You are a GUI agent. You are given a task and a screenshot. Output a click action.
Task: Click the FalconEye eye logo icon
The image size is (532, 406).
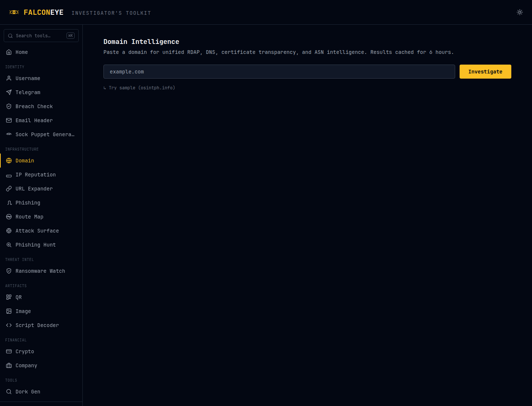click(14, 12)
